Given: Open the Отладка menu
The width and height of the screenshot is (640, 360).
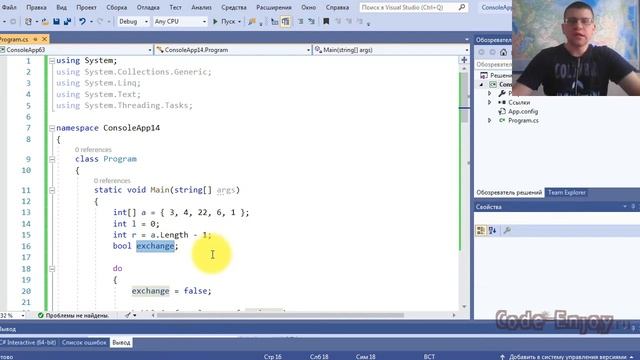Looking at the screenshot, I should 148,7.
